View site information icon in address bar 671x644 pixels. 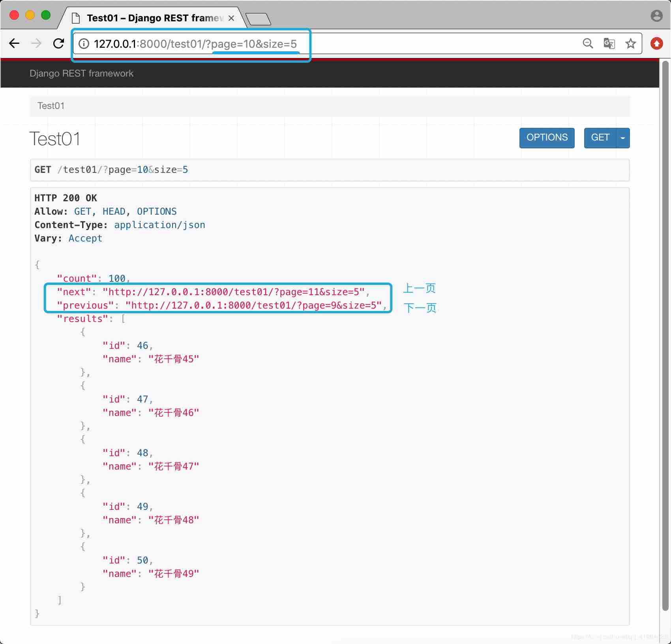pos(84,44)
